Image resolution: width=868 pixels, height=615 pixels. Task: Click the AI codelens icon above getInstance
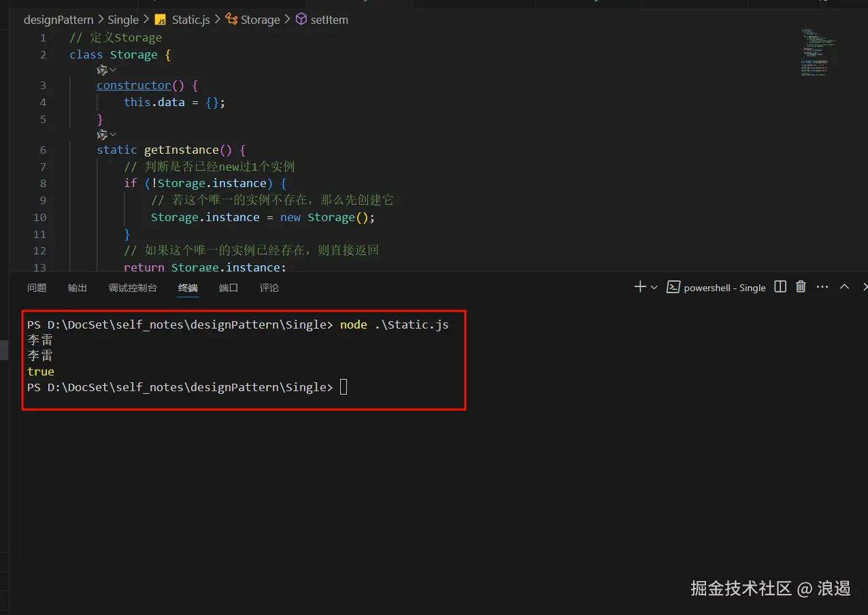tap(102, 135)
